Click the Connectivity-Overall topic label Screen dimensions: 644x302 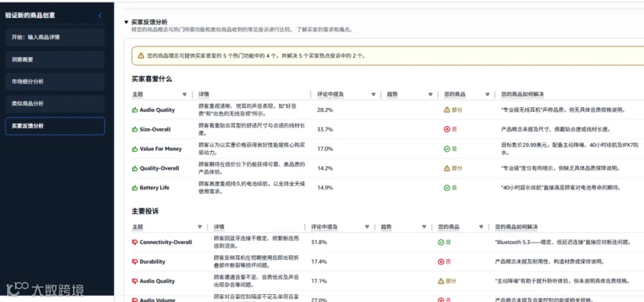pos(166,243)
